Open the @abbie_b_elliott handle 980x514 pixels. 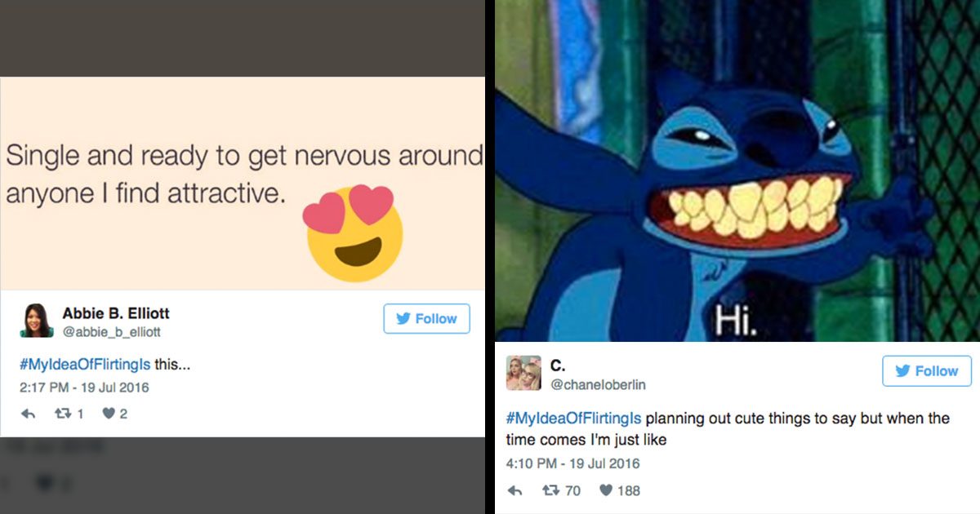coord(112,331)
